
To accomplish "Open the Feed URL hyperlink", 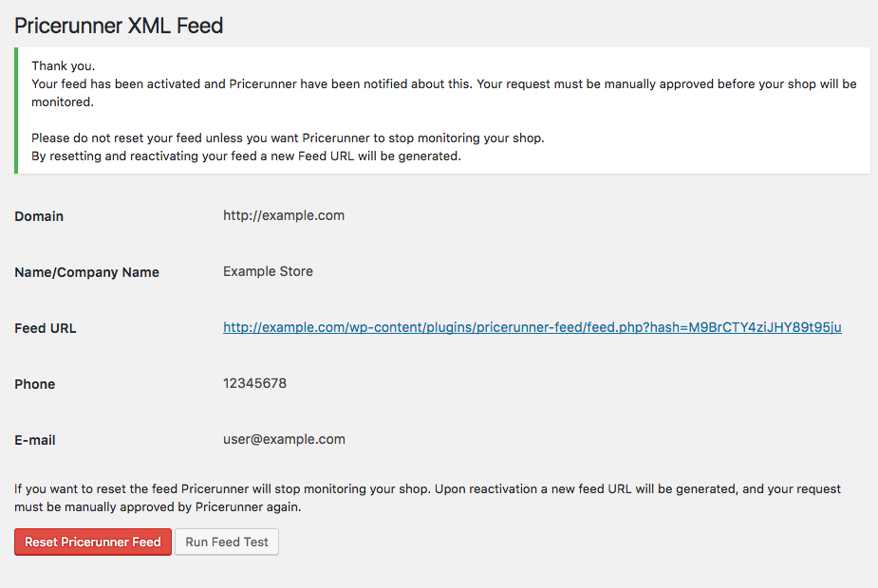I will [532, 327].
